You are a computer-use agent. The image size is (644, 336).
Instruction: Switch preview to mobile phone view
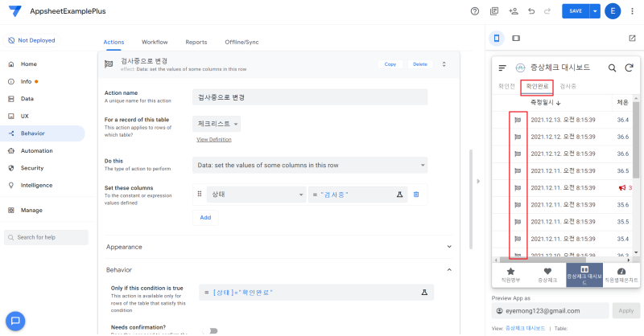497,38
